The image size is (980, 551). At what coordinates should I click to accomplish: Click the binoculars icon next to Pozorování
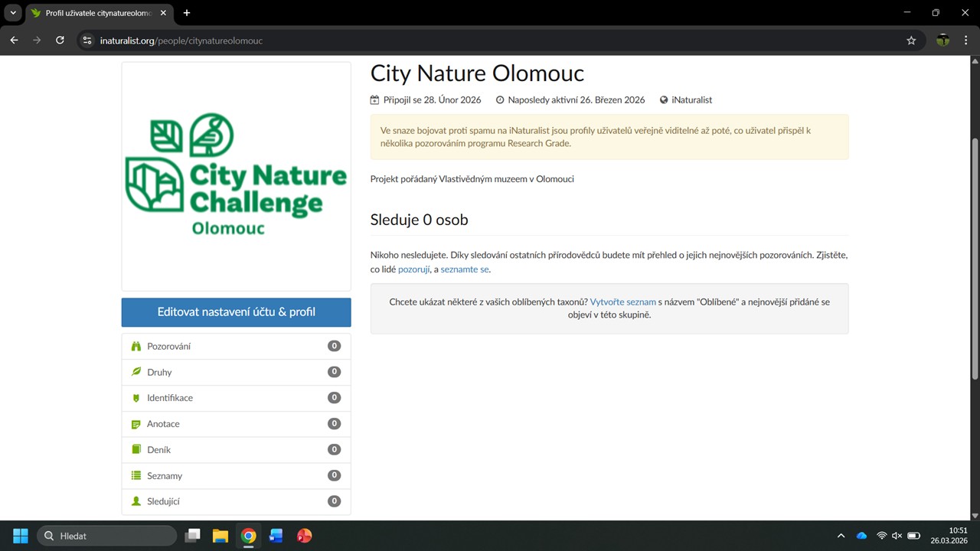point(136,347)
